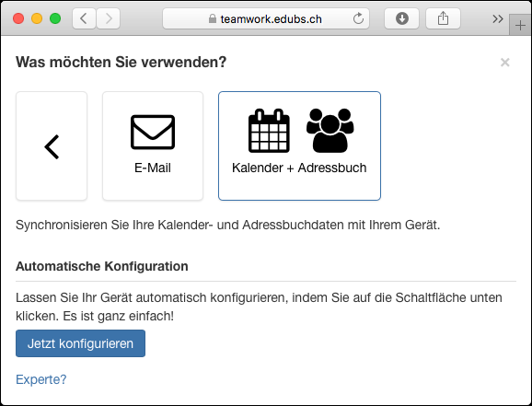532x406 pixels.
Task: Navigate forward with Safari's forward arrow
Action: [109, 18]
